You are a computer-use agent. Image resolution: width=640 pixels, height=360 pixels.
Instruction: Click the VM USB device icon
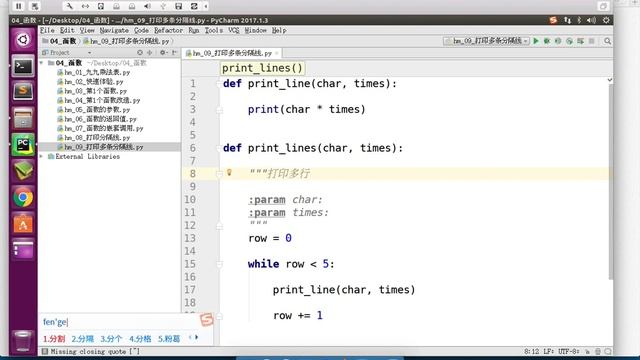pyautogui.click(x=163, y=6)
